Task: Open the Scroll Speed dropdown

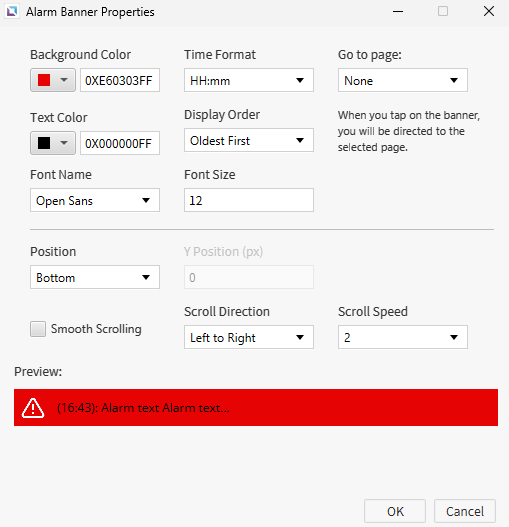Action: click(x=403, y=337)
